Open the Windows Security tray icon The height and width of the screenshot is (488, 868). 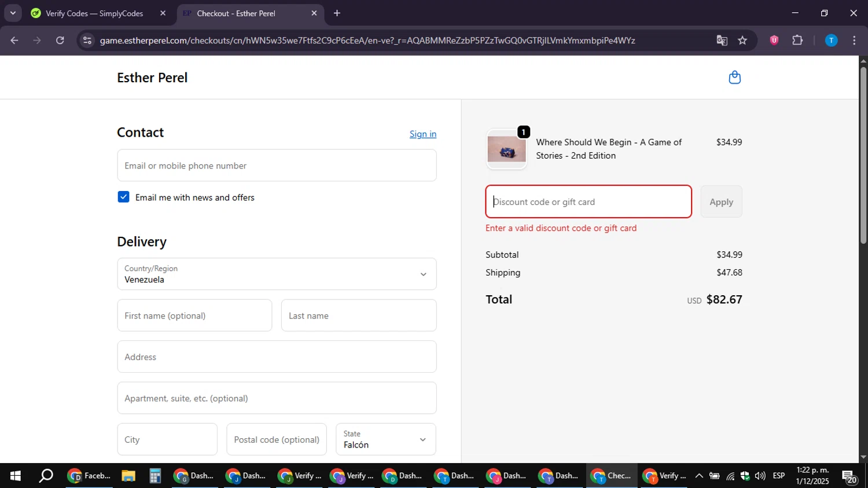pyautogui.click(x=745, y=476)
